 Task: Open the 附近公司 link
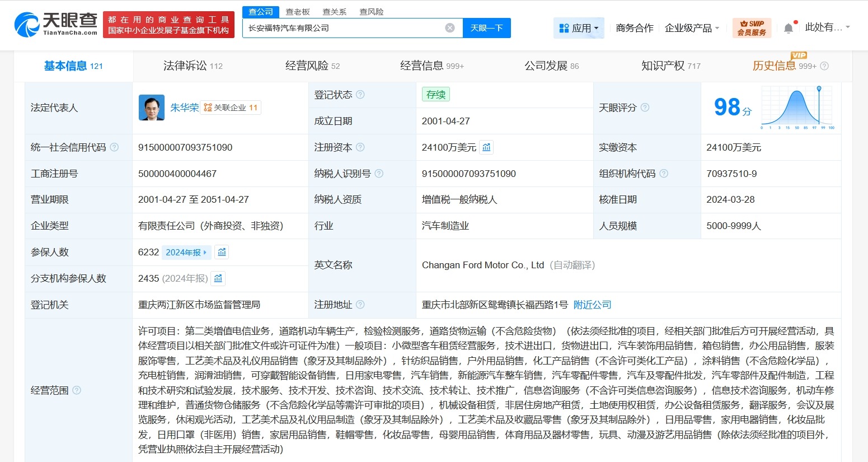(x=593, y=304)
